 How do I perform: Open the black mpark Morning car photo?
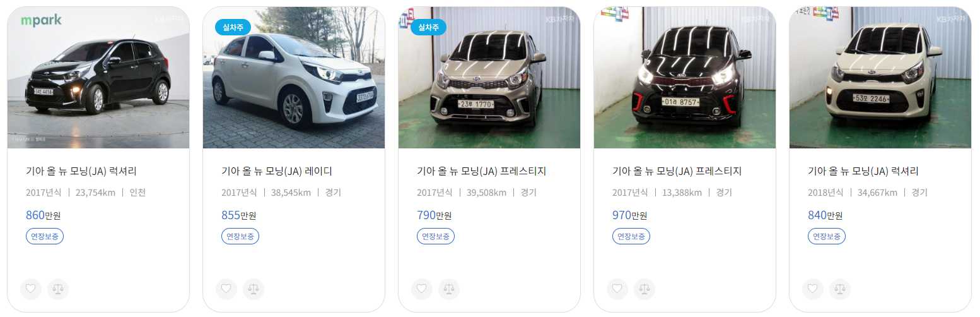(x=98, y=78)
